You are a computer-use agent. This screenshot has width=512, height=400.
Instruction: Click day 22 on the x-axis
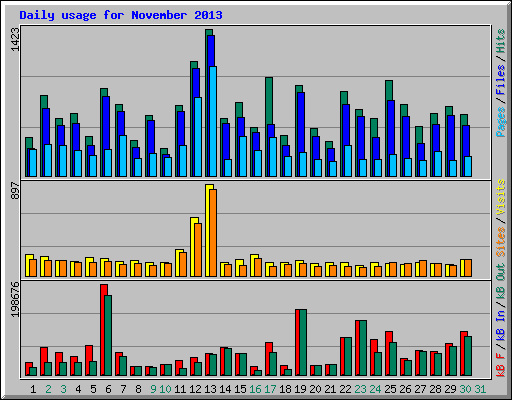tap(345, 389)
